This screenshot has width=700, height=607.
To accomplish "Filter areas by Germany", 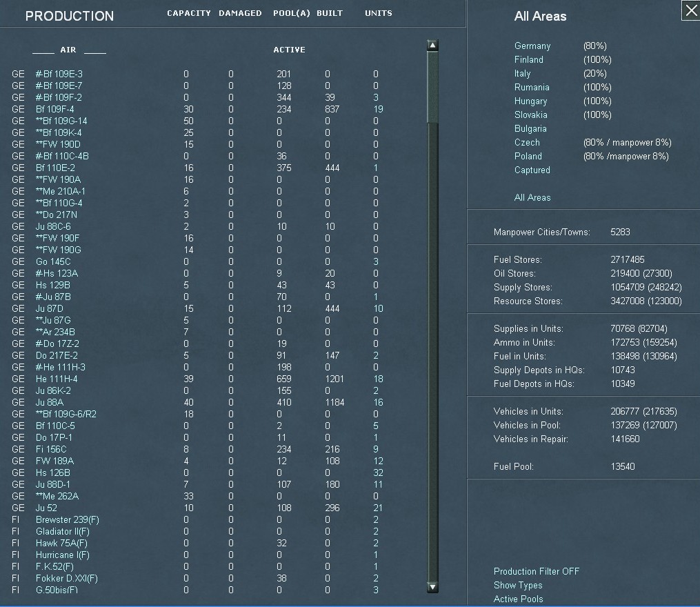I will click(532, 46).
